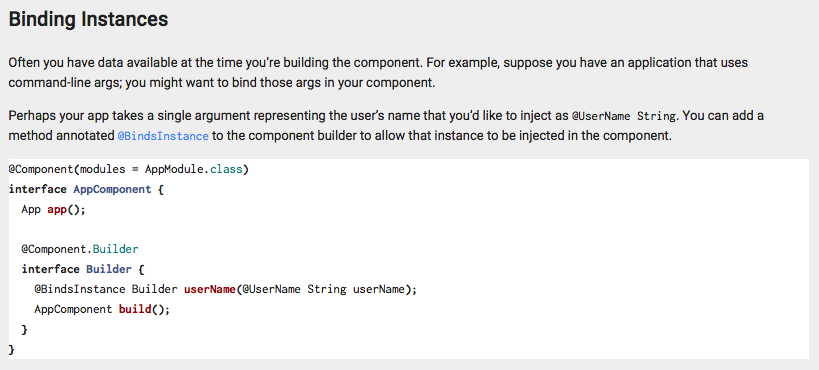This screenshot has width=819, height=370.
Task: Click the @Component.Builder annotation line
Action: pos(80,249)
